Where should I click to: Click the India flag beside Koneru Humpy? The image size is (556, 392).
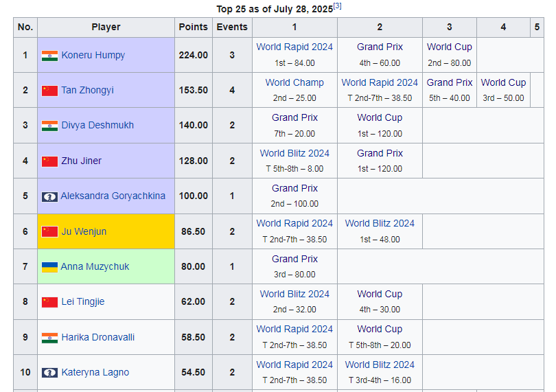coord(49,56)
